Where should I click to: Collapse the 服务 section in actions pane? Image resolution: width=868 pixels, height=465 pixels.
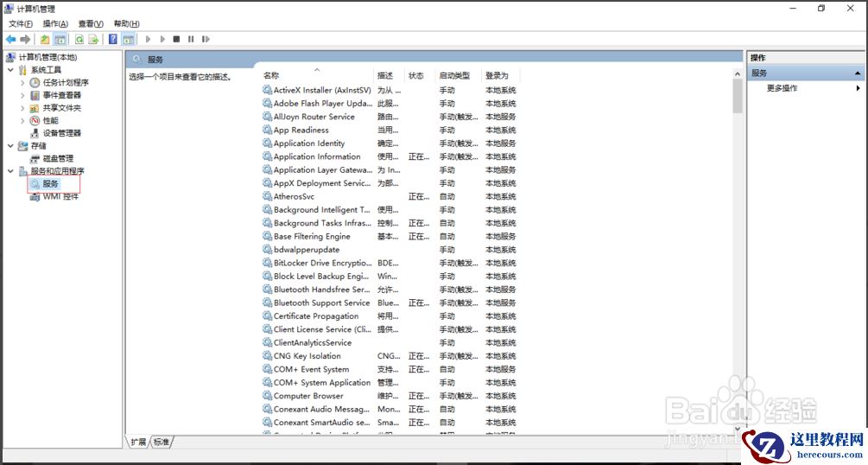point(858,73)
